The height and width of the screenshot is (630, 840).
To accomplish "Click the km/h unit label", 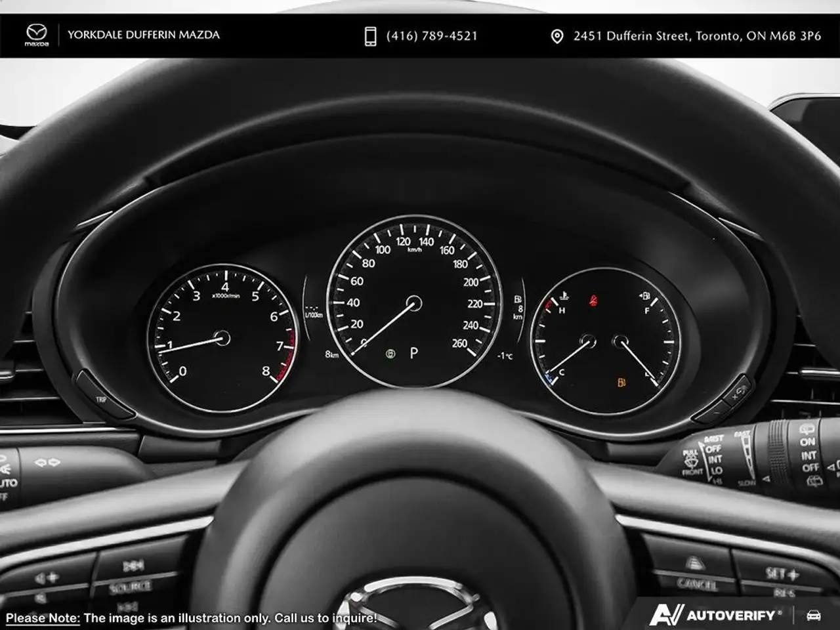I will pyautogui.click(x=414, y=250).
